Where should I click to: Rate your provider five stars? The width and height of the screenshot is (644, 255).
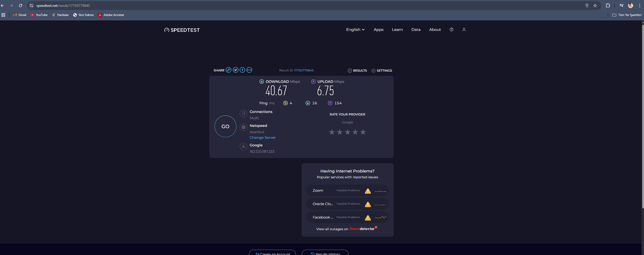pyautogui.click(x=363, y=132)
